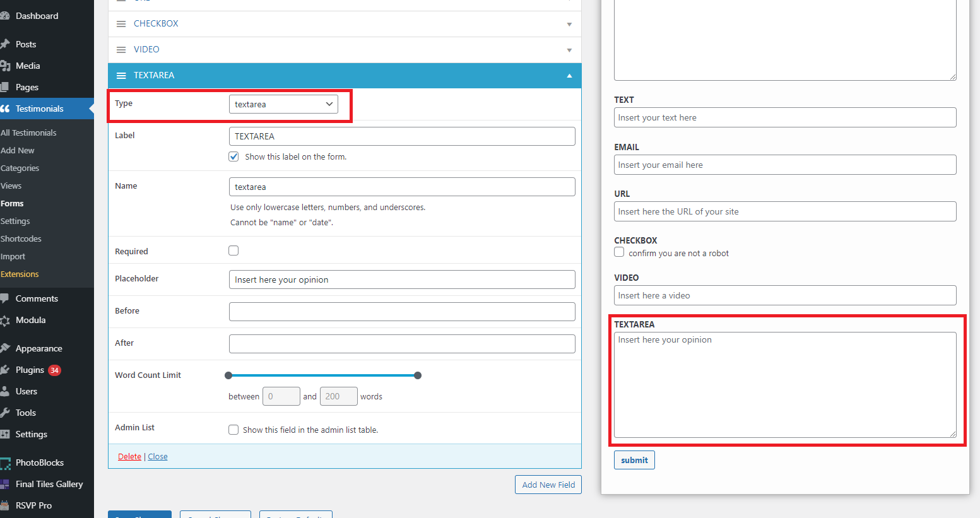This screenshot has height=518, width=980.
Task: Open All Testimonials submenu item
Action: tap(28, 132)
